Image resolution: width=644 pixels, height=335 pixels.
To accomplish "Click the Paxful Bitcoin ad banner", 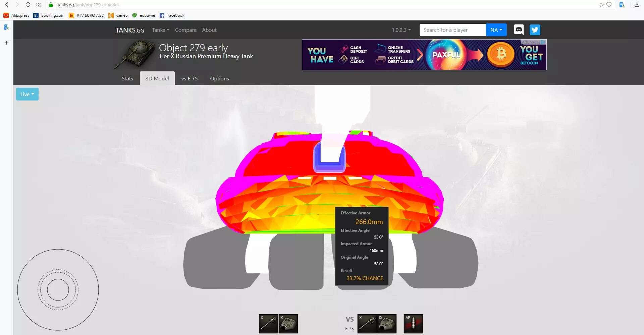I will [x=424, y=55].
